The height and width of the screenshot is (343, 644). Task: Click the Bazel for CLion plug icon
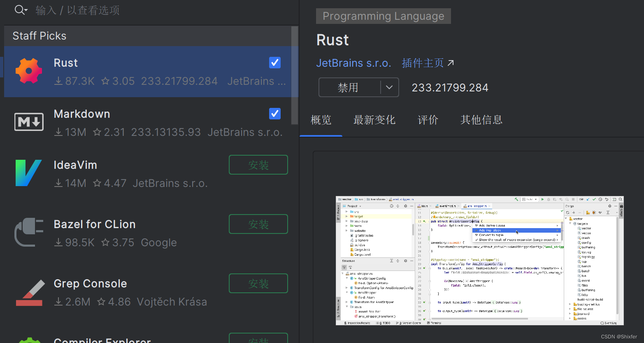click(29, 232)
